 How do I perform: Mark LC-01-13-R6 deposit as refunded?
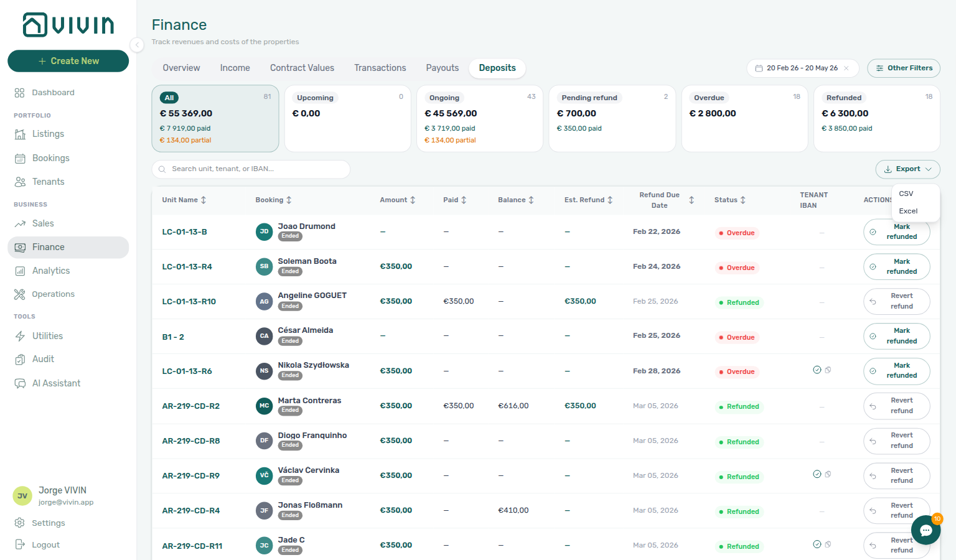(x=897, y=371)
